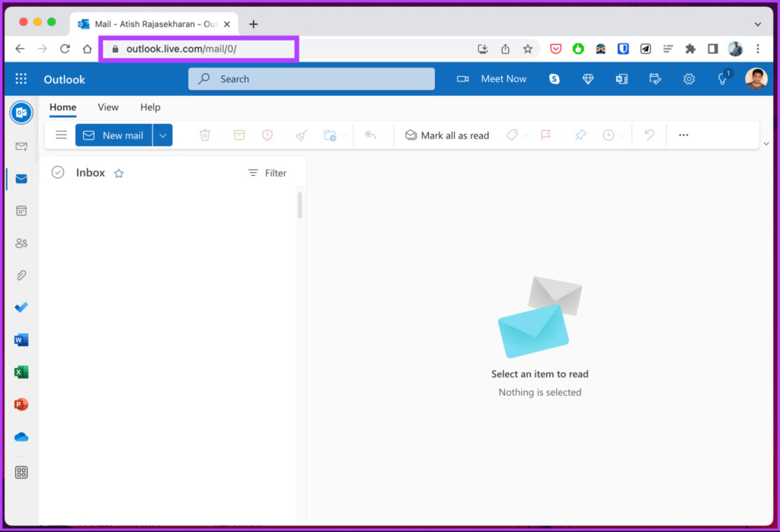Open the Outlook app launcher grid
This screenshot has height=532, width=780.
click(21, 79)
